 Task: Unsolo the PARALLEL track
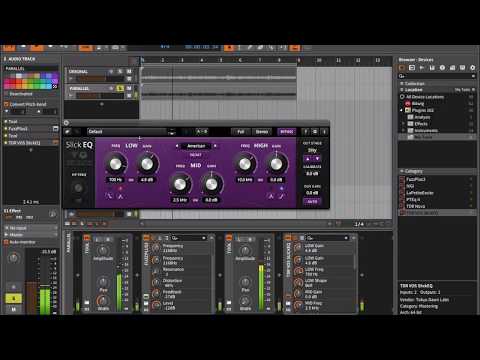point(120,88)
